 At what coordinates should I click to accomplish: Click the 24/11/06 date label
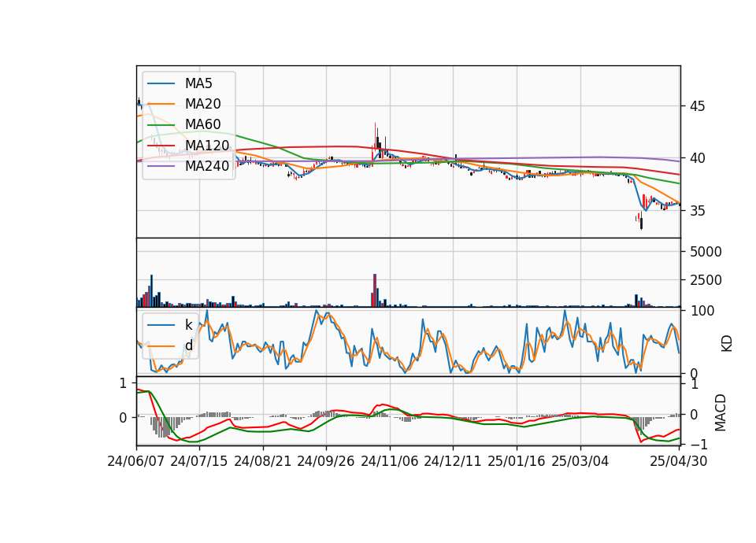click(x=390, y=461)
